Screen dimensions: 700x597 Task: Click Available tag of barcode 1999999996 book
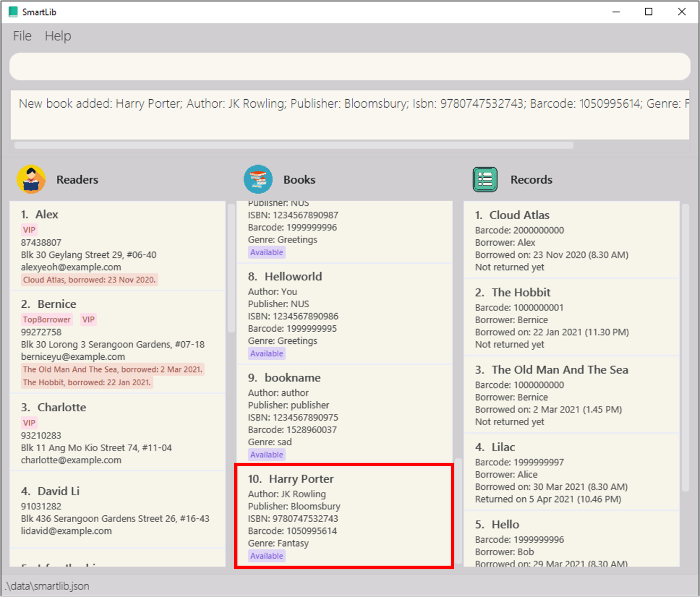267,253
